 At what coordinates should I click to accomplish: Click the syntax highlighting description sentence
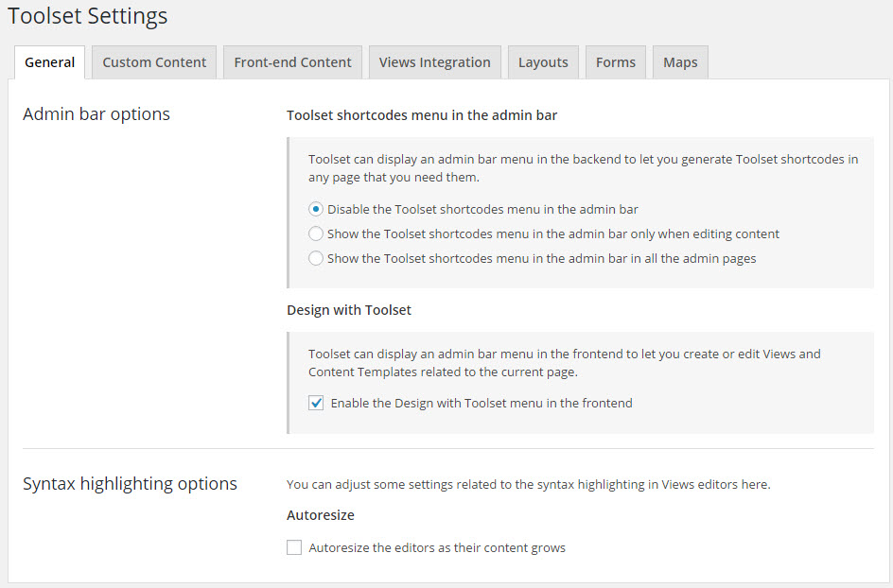[529, 484]
